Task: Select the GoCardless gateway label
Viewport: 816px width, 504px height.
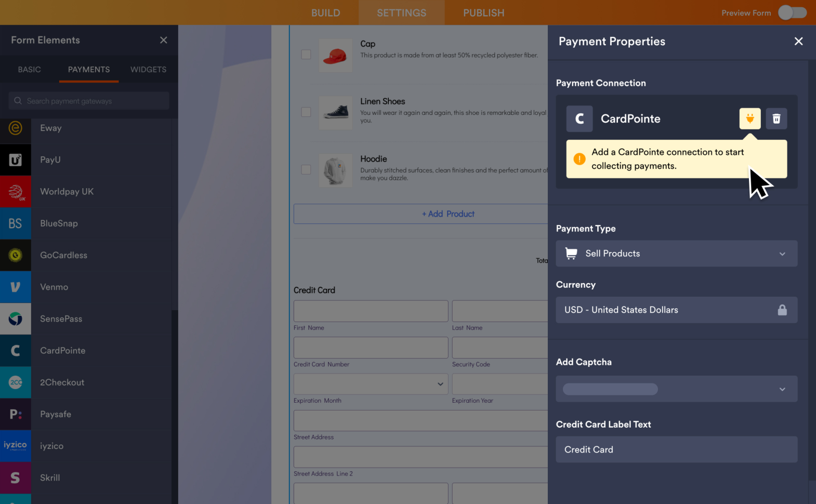Action: [x=64, y=255]
